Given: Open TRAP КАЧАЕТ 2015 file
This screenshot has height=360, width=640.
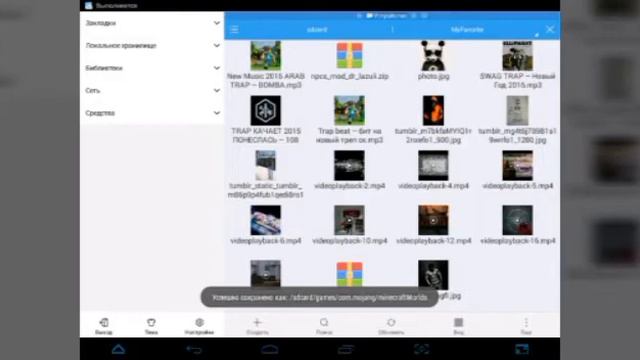Looking at the screenshot, I should (266, 120).
